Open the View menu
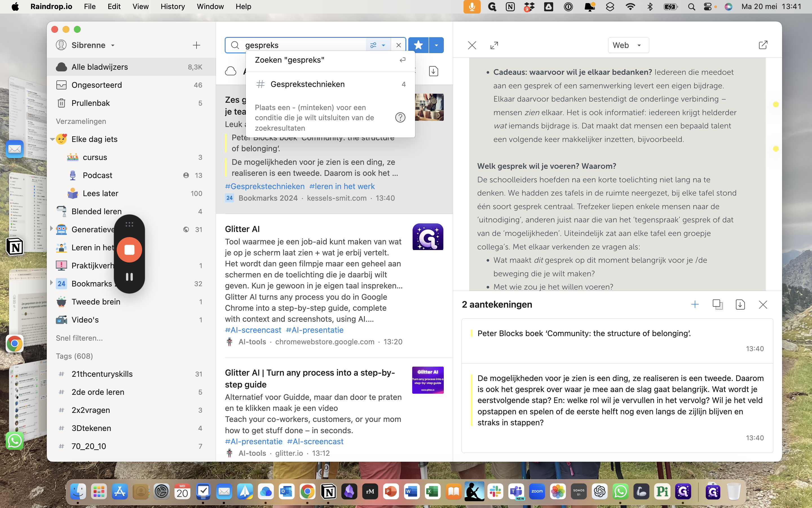Viewport: 812px width, 508px height. 140,6
